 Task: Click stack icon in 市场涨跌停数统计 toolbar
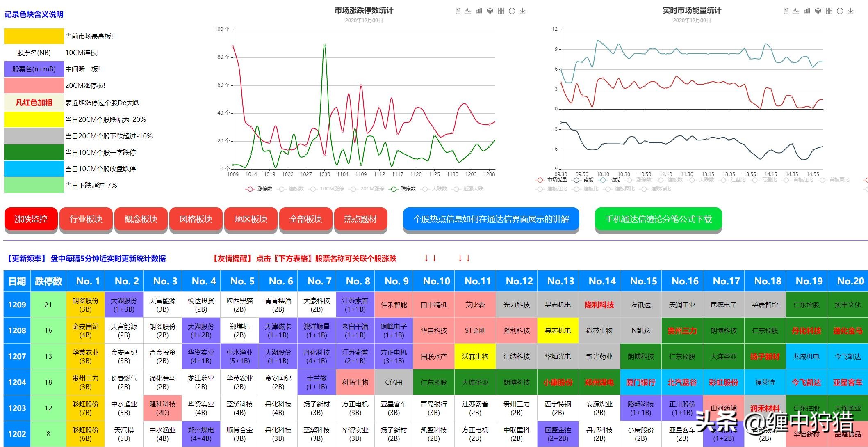pyautogui.click(x=490, y=11)
